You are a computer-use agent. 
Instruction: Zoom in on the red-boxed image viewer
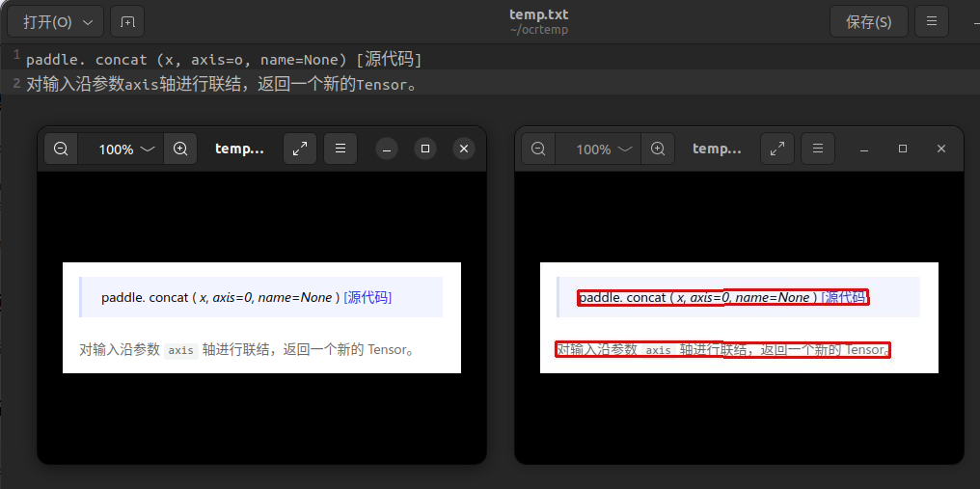658,149
